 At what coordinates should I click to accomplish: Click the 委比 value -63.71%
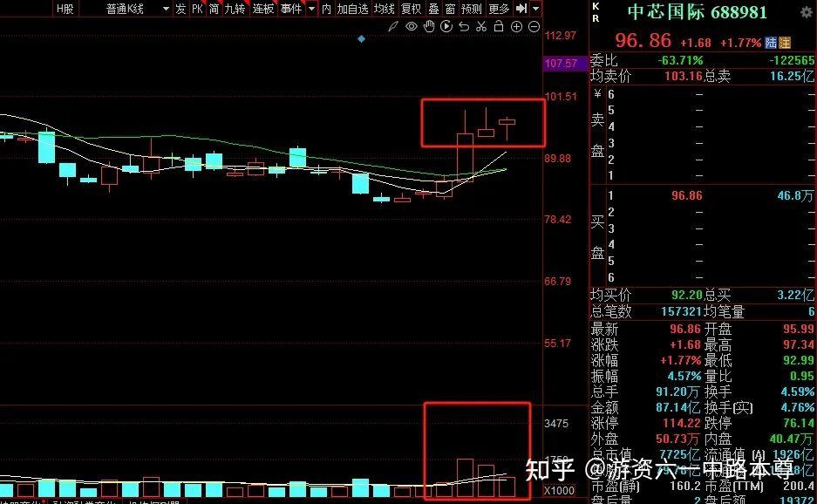[x=680, y=60]
